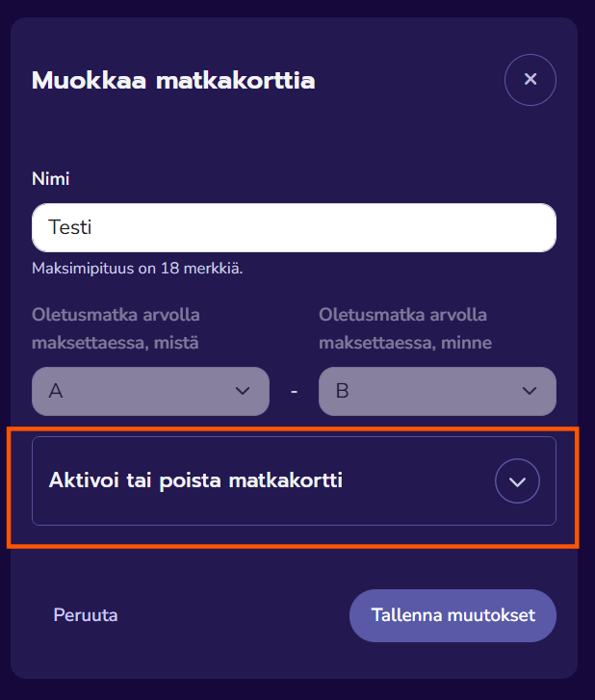Click the 'Oletusmatka arvolla maksettaessa, mistä' label

122,328
